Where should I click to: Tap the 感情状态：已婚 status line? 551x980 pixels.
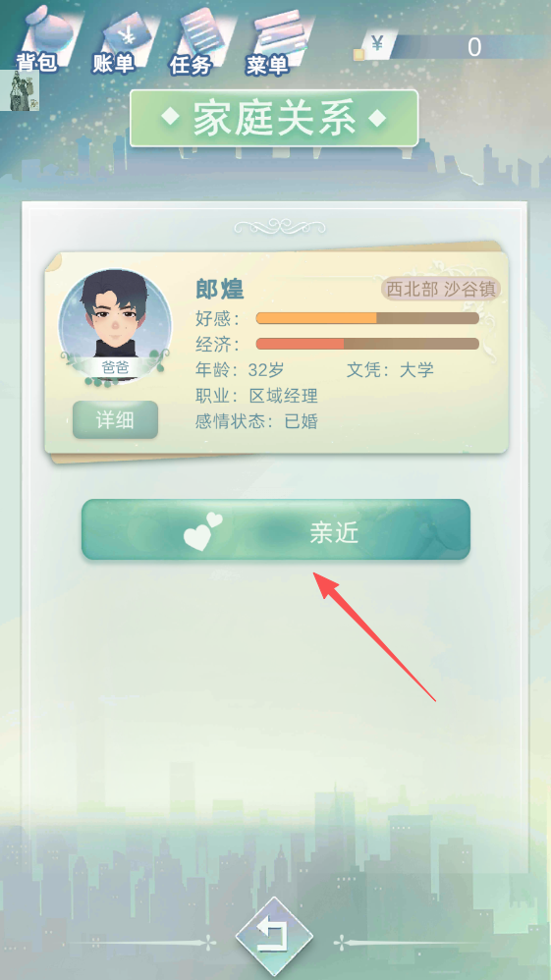tap(257, 421)
